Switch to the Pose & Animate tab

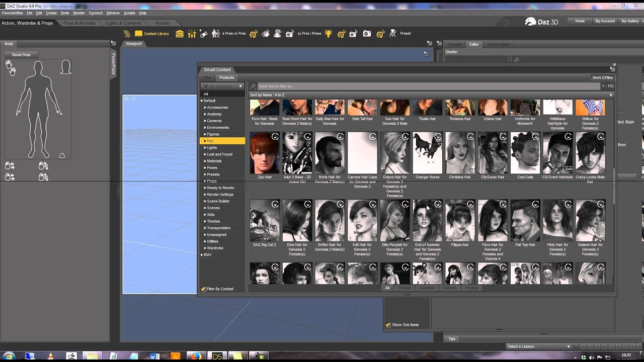[x=79, y=23]
